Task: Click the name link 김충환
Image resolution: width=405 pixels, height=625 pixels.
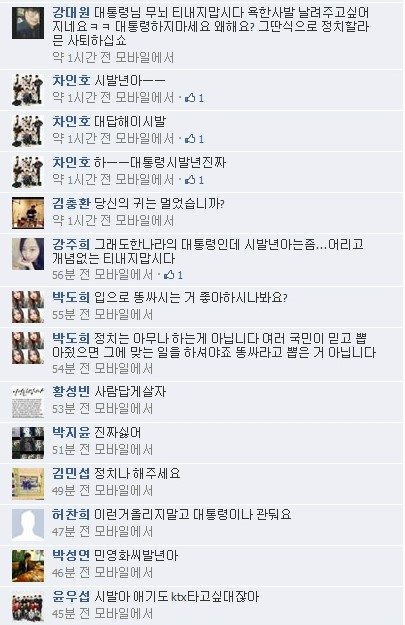Action: (71, 203)
